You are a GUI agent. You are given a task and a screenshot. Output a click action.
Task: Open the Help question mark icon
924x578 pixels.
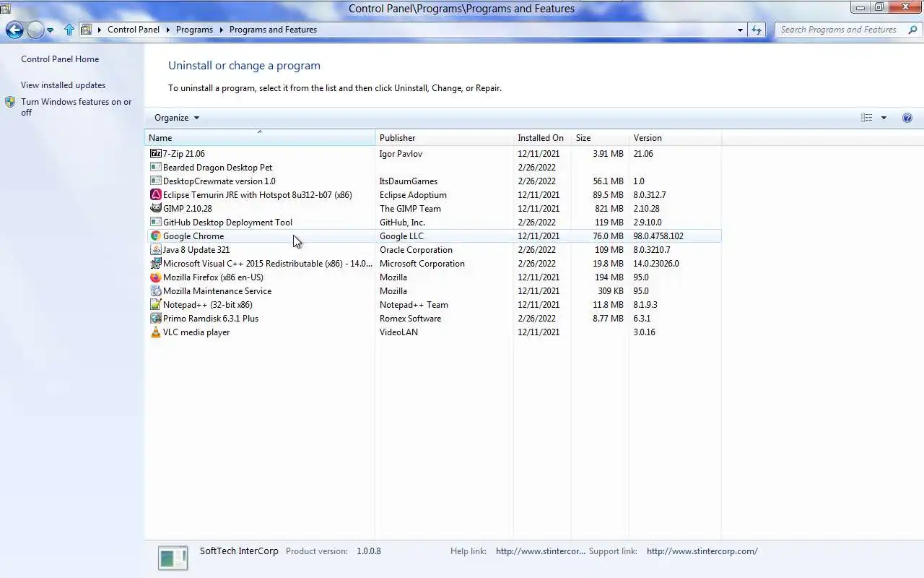907,118
